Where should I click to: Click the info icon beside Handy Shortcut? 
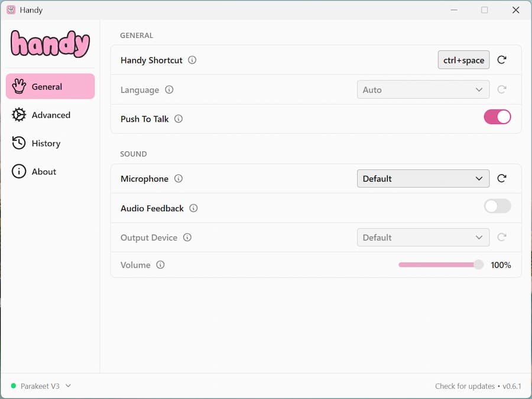(x=192, y=60)
